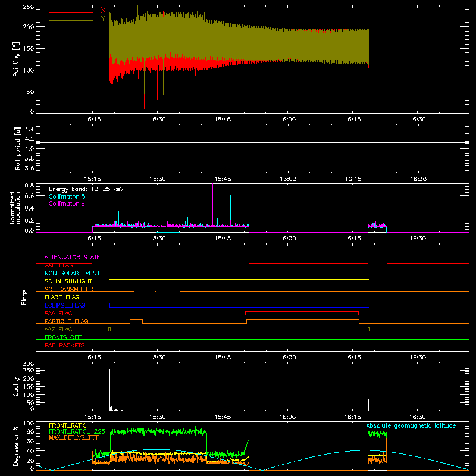
Task: Click the FRONT_RATIO legend label
Action: click(x=68, y=425)
